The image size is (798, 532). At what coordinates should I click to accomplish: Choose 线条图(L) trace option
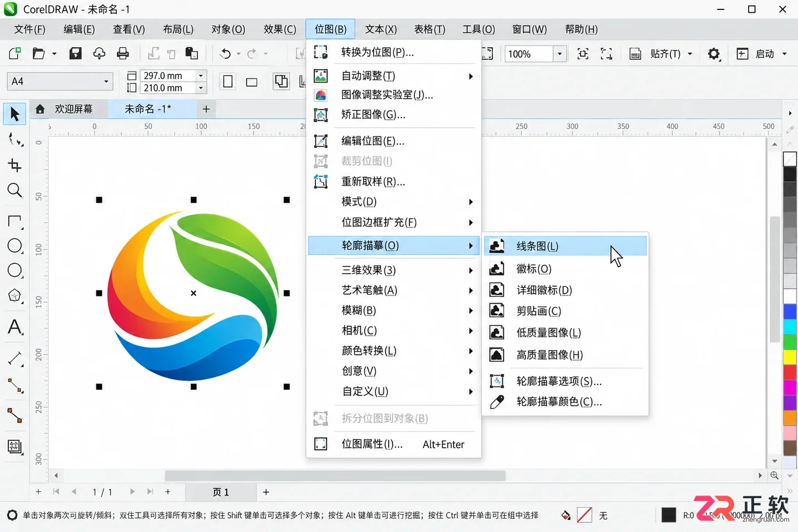click(x=565, y=246)
